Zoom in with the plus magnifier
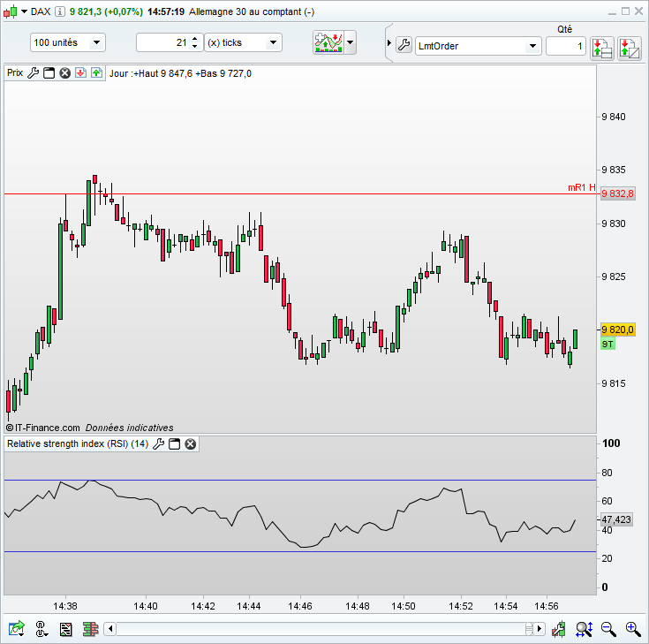The height and width of the screenshot is (644, 649). (x=633, y=630)
